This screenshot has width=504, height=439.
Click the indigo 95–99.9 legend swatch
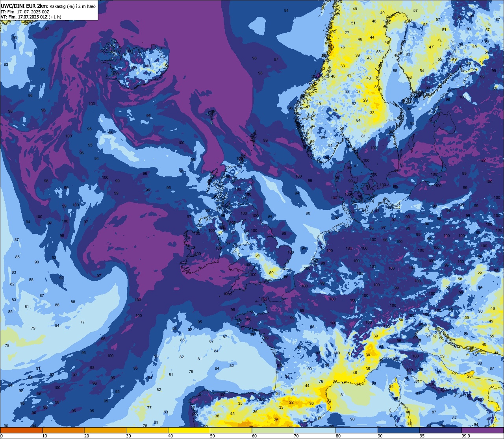(441, 430)
